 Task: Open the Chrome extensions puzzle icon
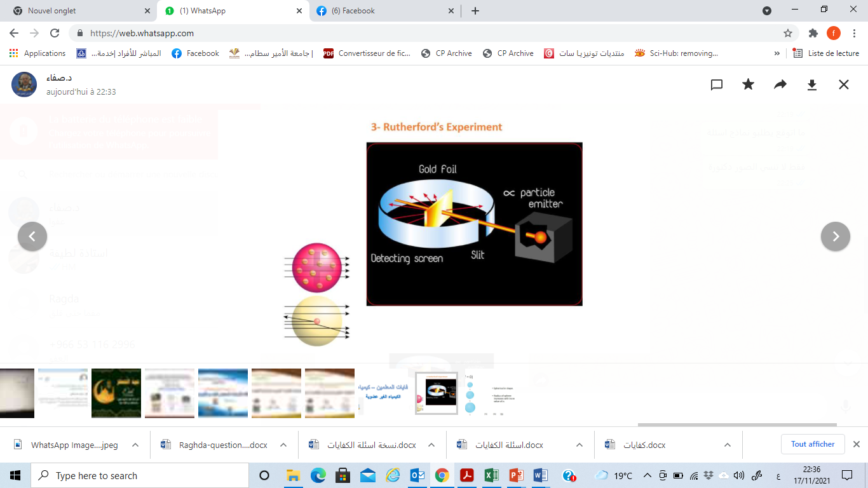click(813, 33)
